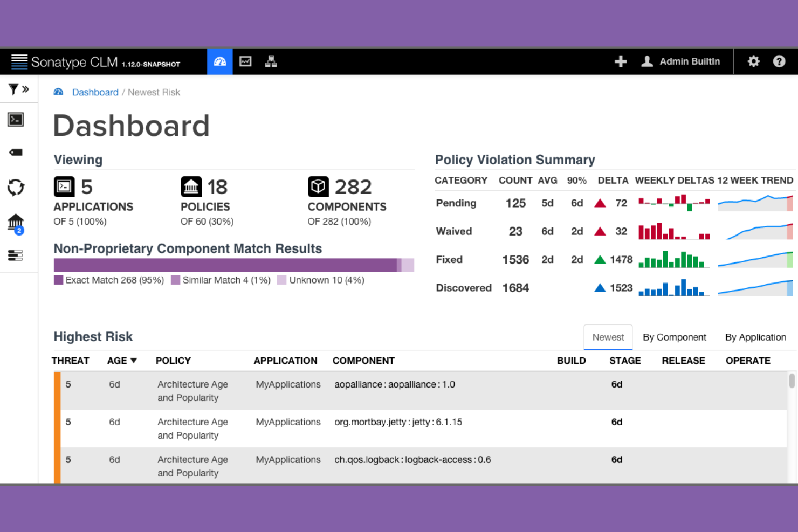Click the stage '6d' value in aopalliance row
Screen dimensions: 798x532
pos(617,384)
